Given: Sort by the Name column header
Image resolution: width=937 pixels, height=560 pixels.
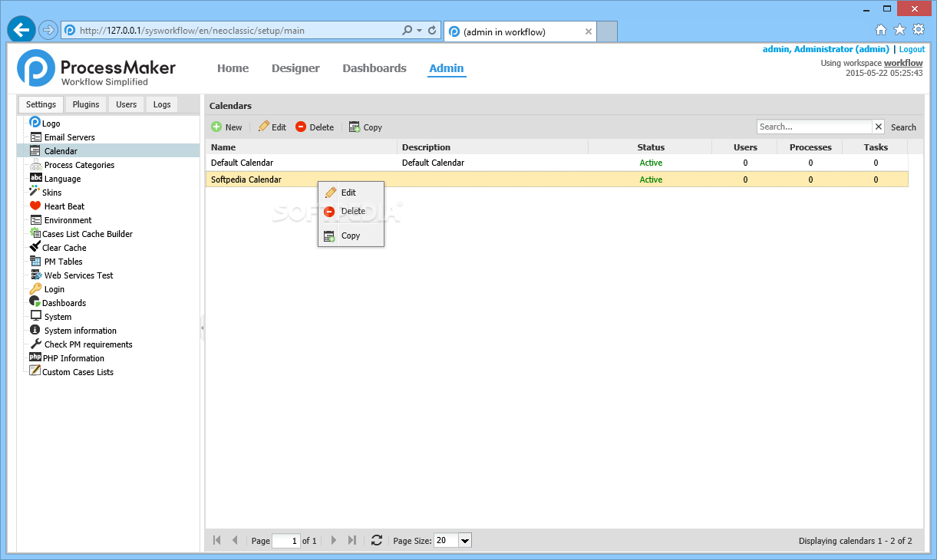Looking at the screenshot, I should click(302, 147).
